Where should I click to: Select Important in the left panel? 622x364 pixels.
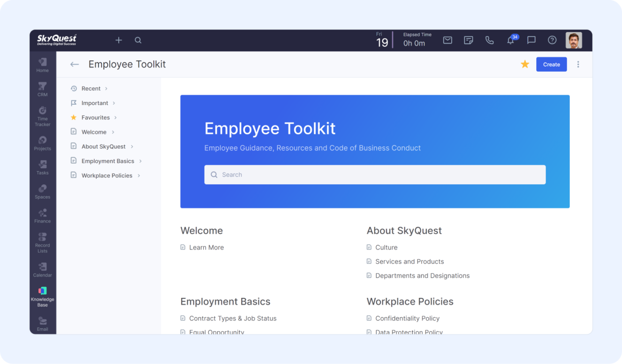95,103
